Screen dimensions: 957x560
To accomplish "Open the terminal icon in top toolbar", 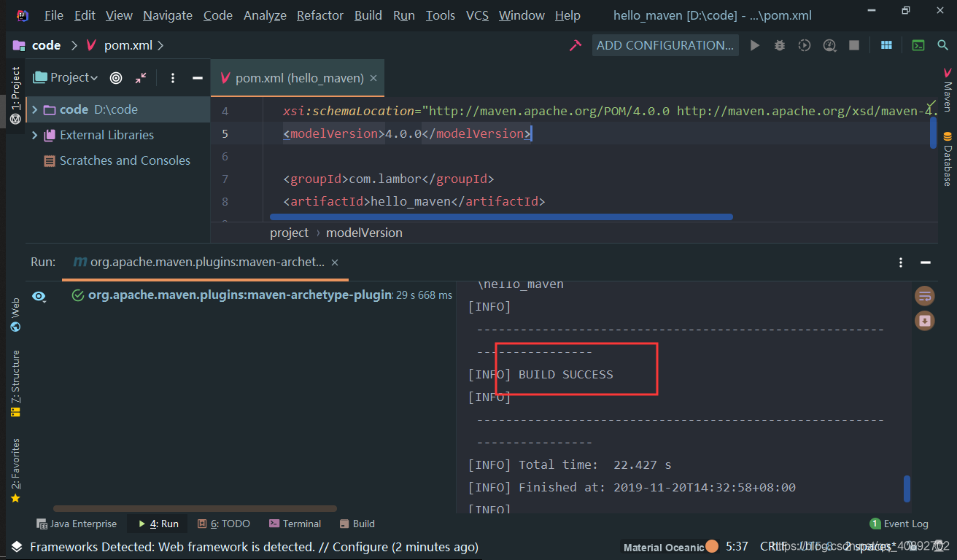I will point(919,45).
